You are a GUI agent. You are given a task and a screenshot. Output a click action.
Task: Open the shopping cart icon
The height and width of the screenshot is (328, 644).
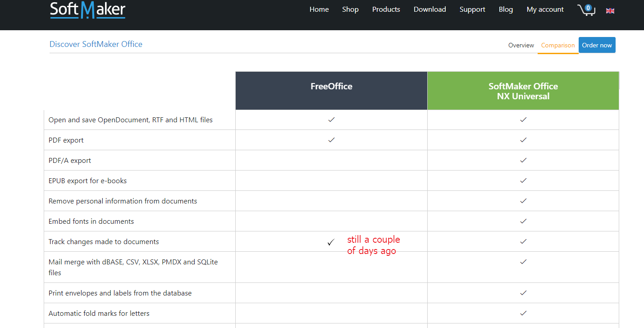click(586, 10)
